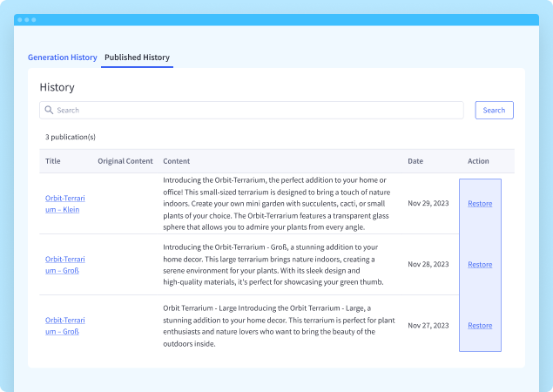The height and width of the screenshot is (392, 553).
Task: Click the Action column header
Action: click(478, 161)
